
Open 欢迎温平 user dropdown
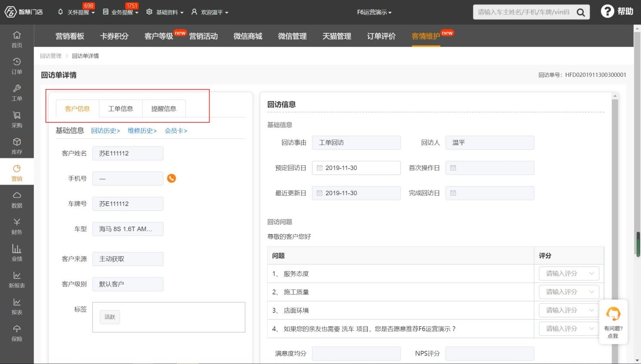pos(210,12)
